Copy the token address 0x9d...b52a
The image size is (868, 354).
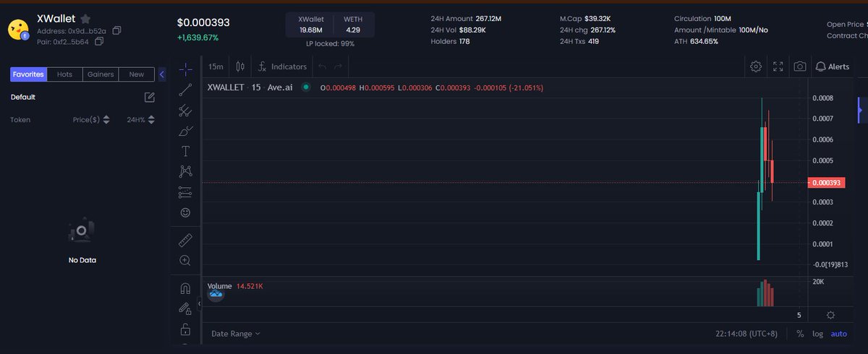click(116, 31)
